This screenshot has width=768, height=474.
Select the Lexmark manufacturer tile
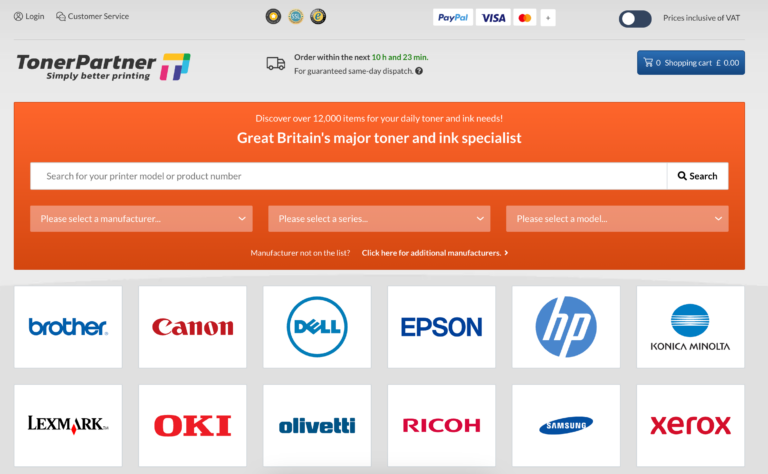pyautogui.click(x=68, y=426)
